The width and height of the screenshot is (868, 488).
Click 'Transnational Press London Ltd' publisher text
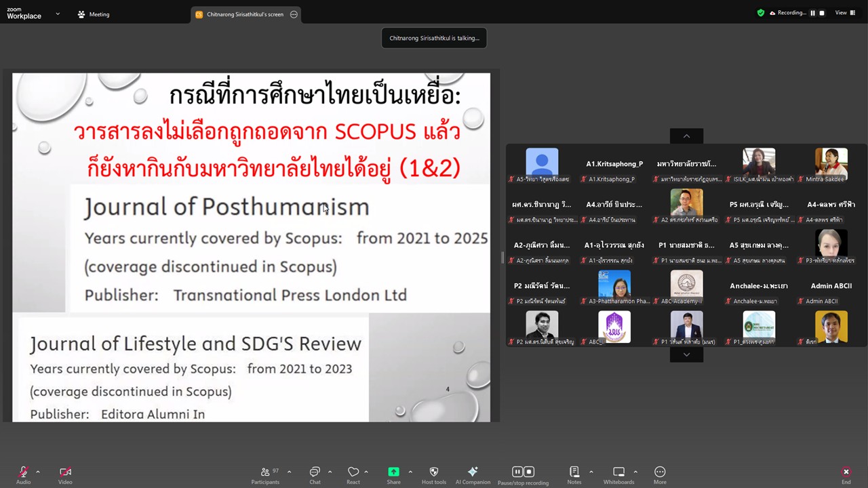click(290, 295)
